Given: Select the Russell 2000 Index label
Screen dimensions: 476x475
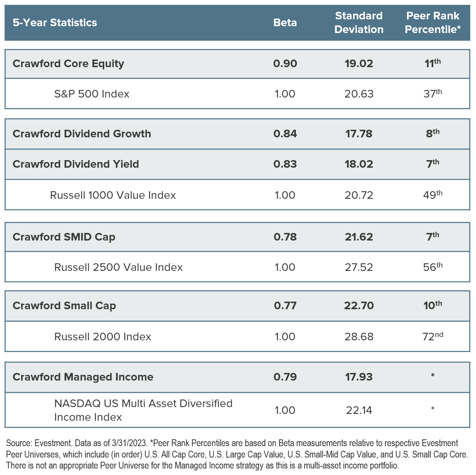Looking at the screenshot, I should (102, 337).
